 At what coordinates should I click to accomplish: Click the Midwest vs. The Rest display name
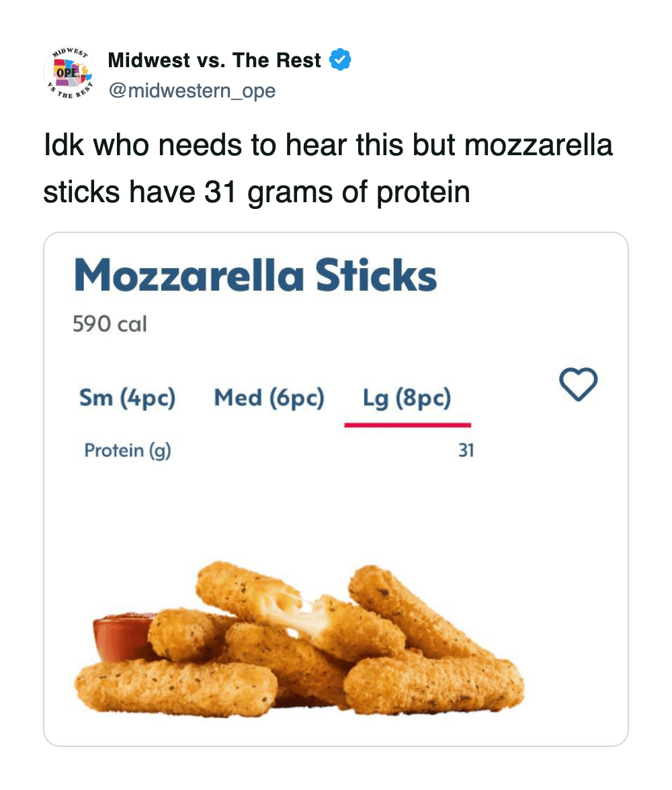[214, 60]
